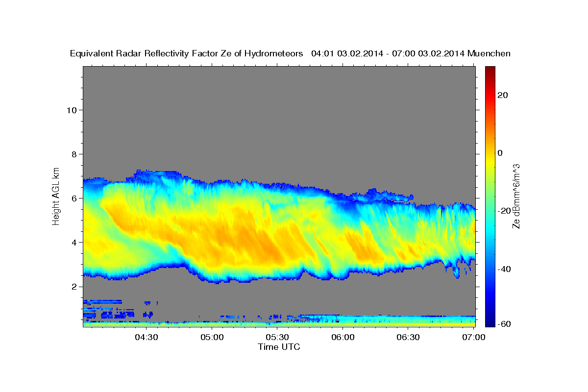
Task: Click the plot title text starting "Equivalent Radar Reflectivity Factor"
Action: [x=291, y=53]
